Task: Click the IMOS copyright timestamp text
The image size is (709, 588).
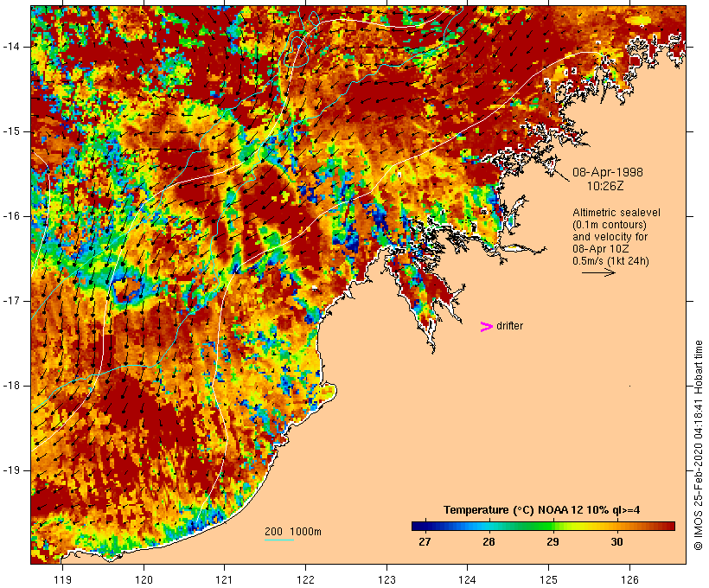Action: [698, 445]
